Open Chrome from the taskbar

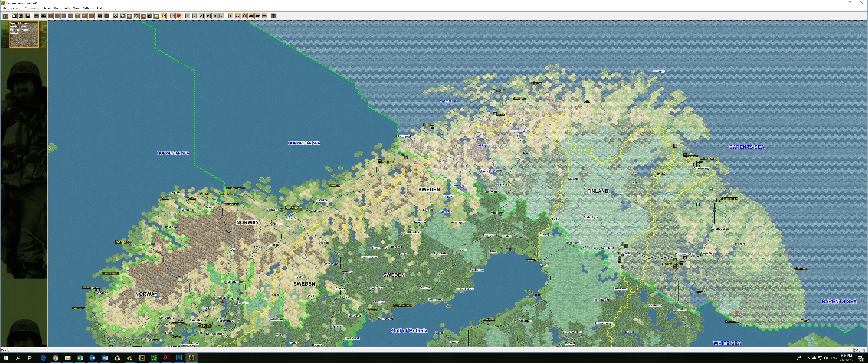[55, 358]
